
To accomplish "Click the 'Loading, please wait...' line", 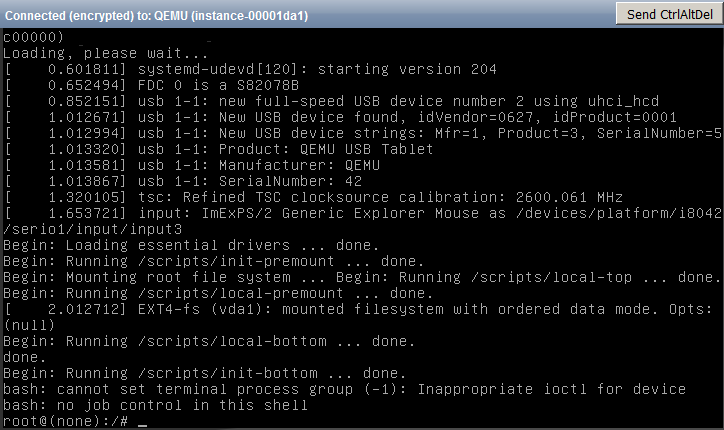I will (105, 53).
